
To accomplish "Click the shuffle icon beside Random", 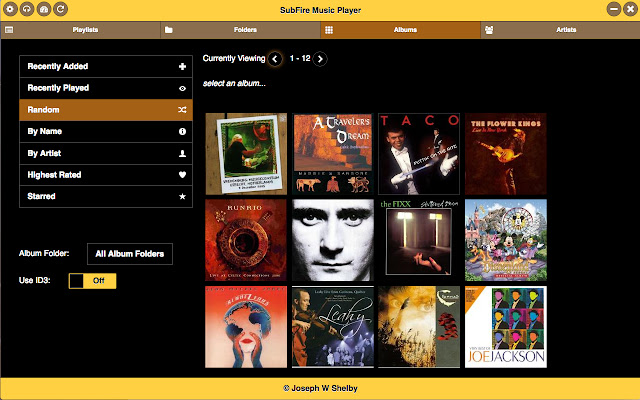I will click(182, 110).
